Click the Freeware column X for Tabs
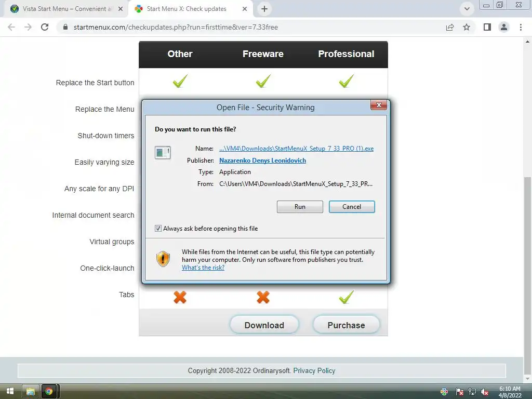 click(263, 297)
